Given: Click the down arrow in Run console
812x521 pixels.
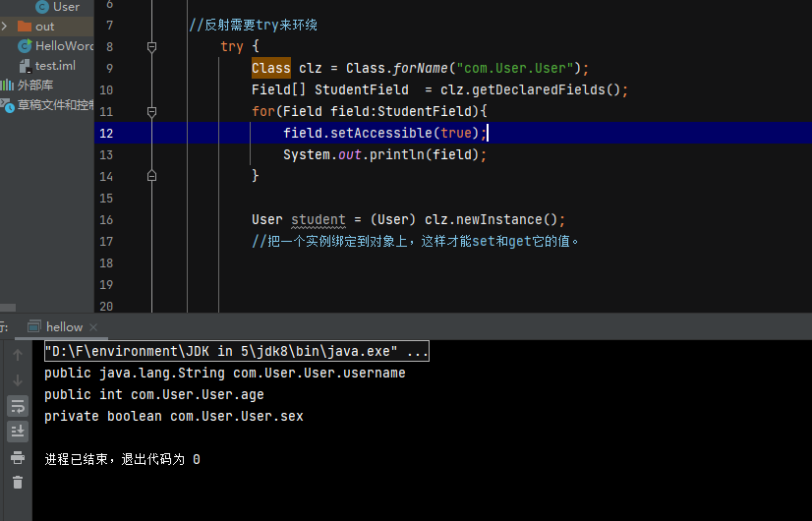Looking at the screenshot, I should pyautogui.click(x=17, y=380).
